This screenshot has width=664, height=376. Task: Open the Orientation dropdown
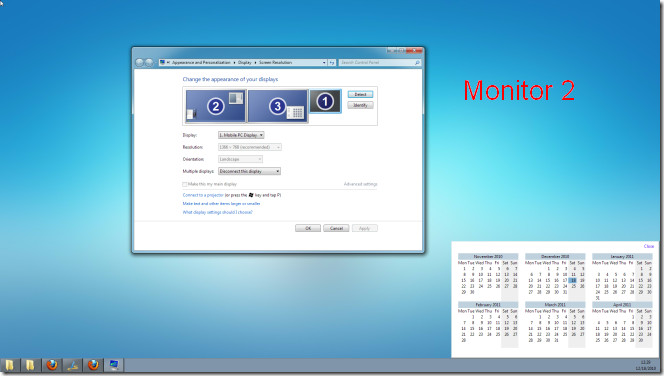[240, 159]
